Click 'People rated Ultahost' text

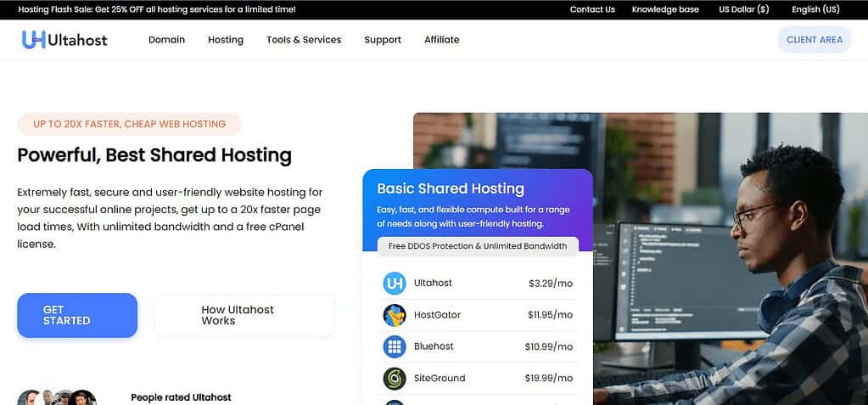(x=181, y=397)
